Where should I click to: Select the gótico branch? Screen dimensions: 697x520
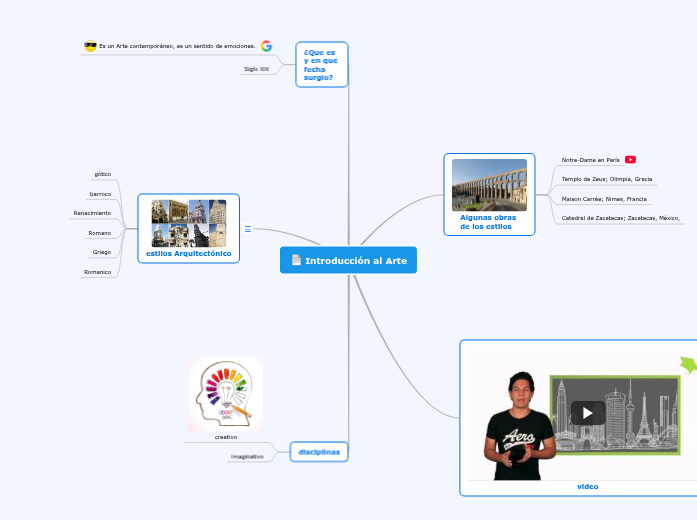pyautogui.click(x=103, y=174)
